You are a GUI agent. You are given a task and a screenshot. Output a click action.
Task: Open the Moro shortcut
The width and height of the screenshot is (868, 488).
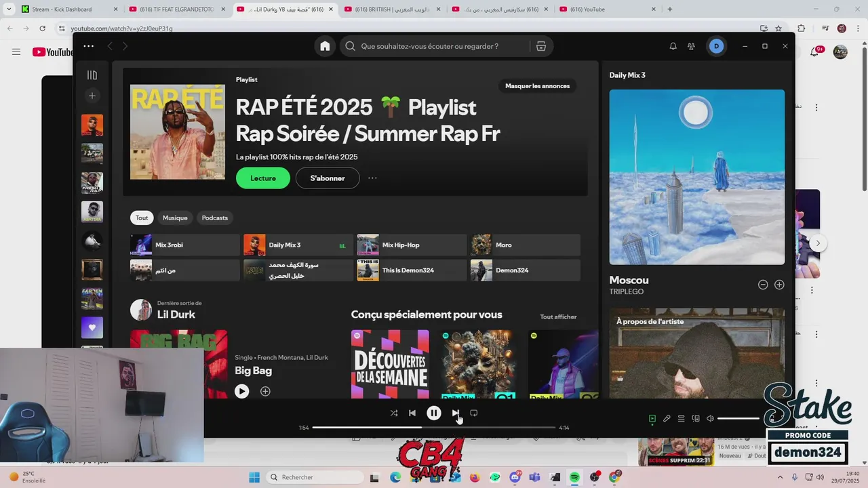pyautogui.click(x=526, y=245)
